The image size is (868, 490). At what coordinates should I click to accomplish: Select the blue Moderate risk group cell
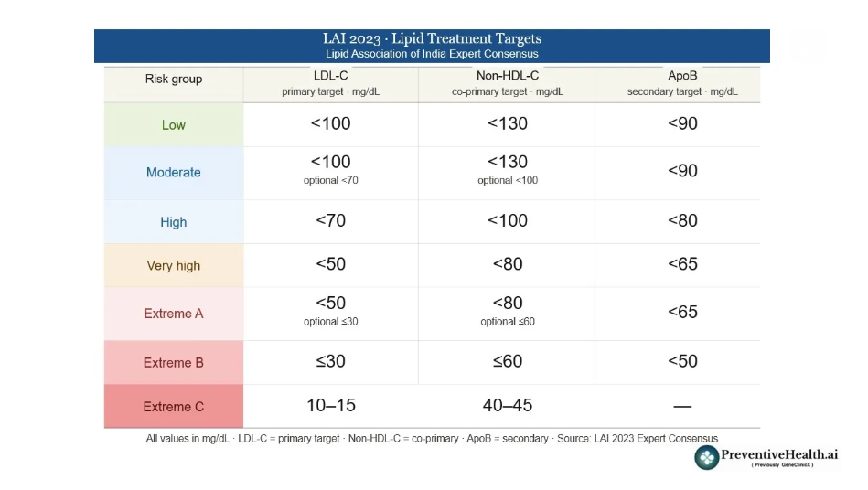point(174,173)
